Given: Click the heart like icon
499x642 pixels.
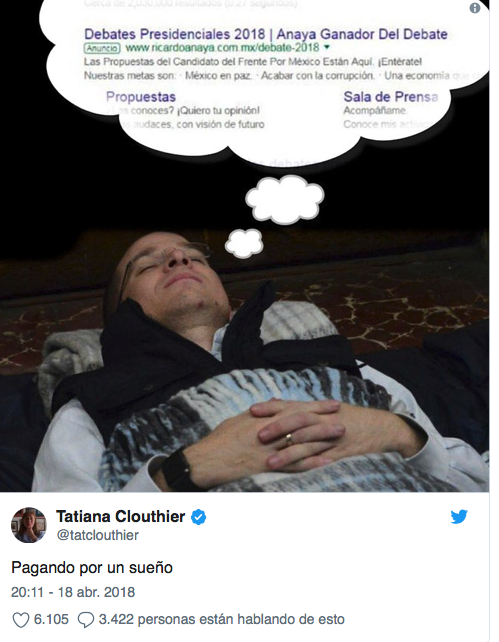Looking at the screenshot, I should tap(20, 619).
